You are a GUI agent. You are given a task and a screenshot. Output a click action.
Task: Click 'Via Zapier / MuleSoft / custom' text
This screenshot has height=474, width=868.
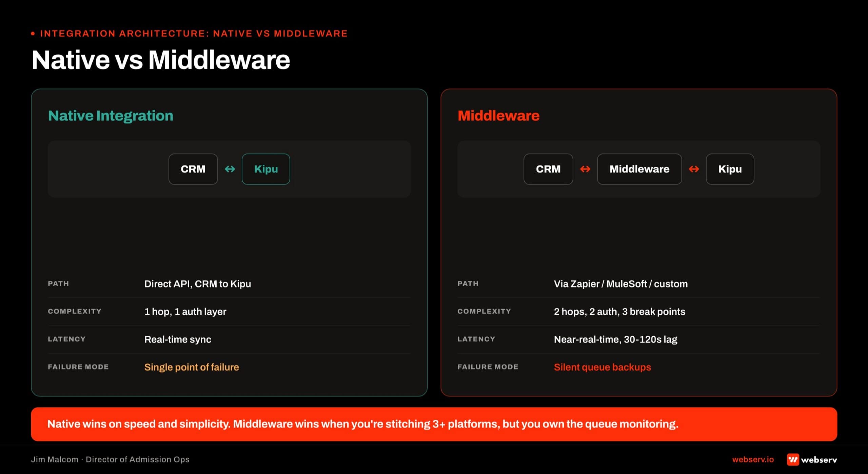click(621, 284)
